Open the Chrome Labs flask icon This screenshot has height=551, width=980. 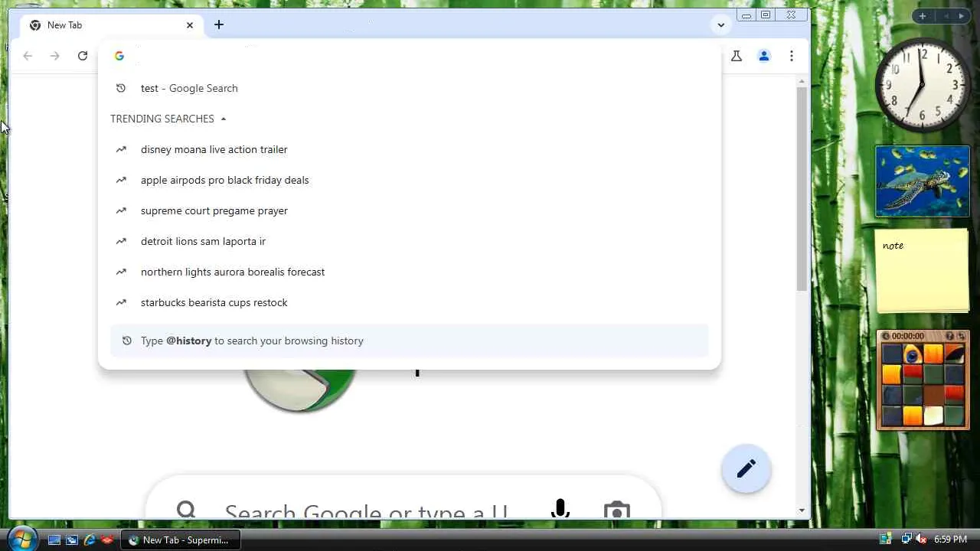point(737,56)
